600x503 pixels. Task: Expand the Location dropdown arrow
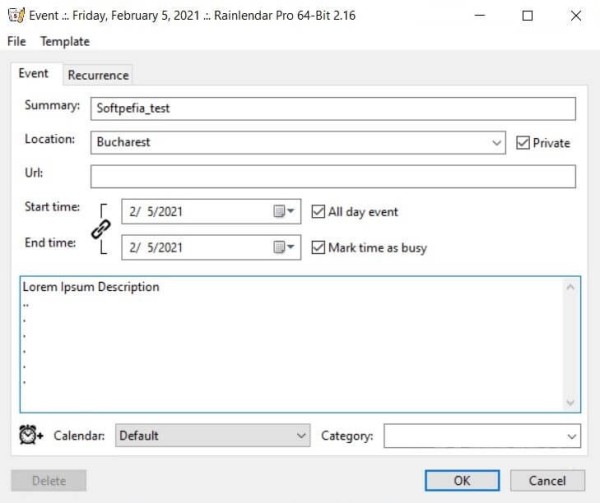click(496, 143)
